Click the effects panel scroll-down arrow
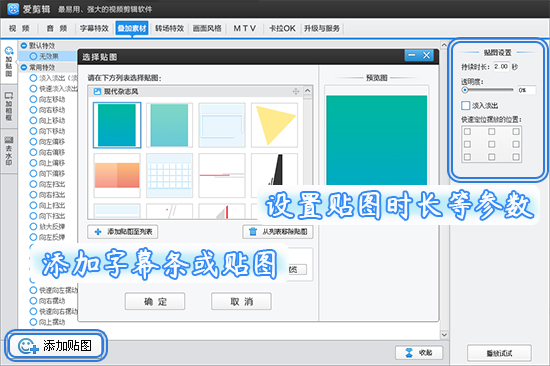This screenshot has height=366, width=550. click(444, 334)
